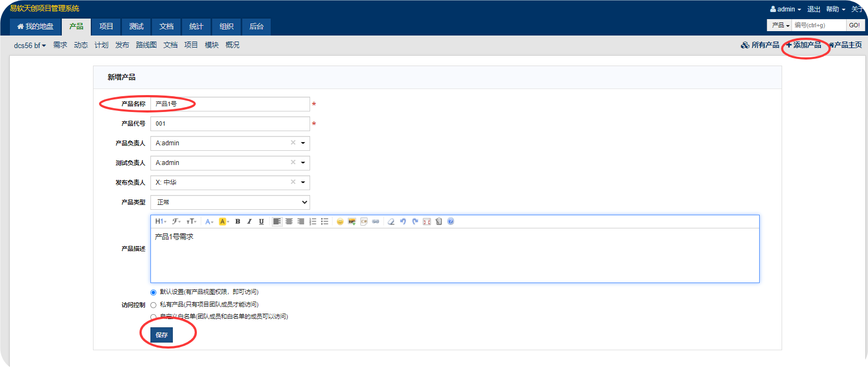This screenshot has width=868, height=371.
Task: Open the highlight background color picker
Action: 224,221
